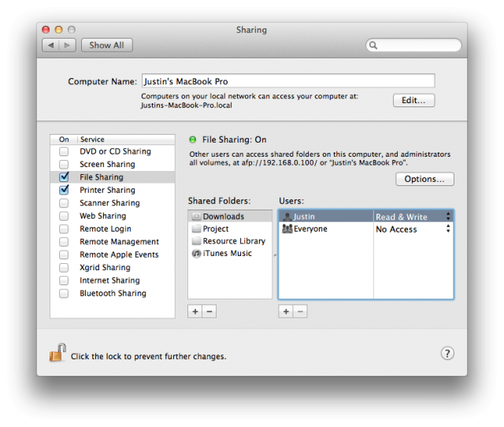Click the Edit... button
504x427 pixels.
point(413,100)
